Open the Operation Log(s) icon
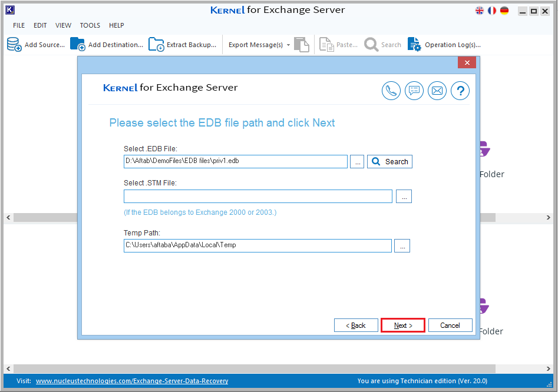The image size is (558, 392). pos(414,44)
